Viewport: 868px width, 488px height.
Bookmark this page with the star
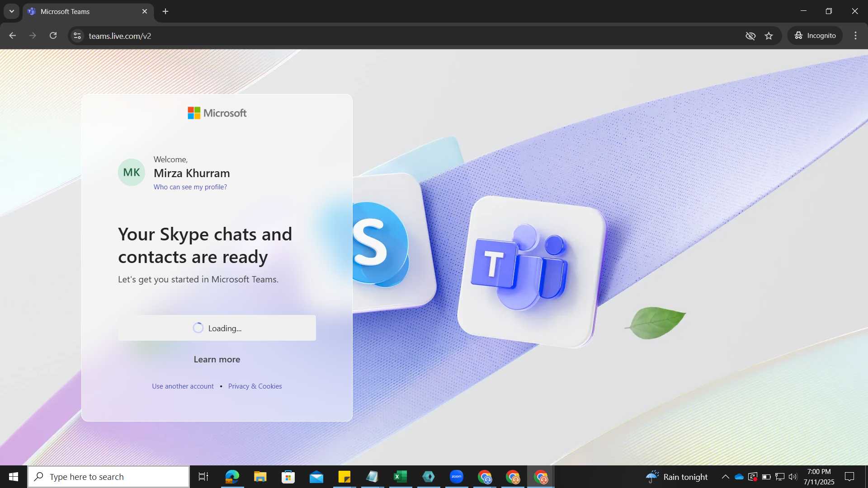pos(769,36)
